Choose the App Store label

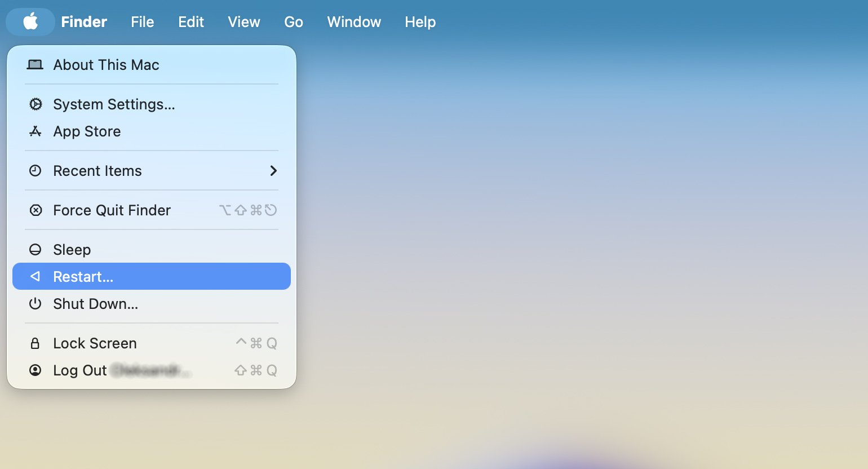pos(87,131)
